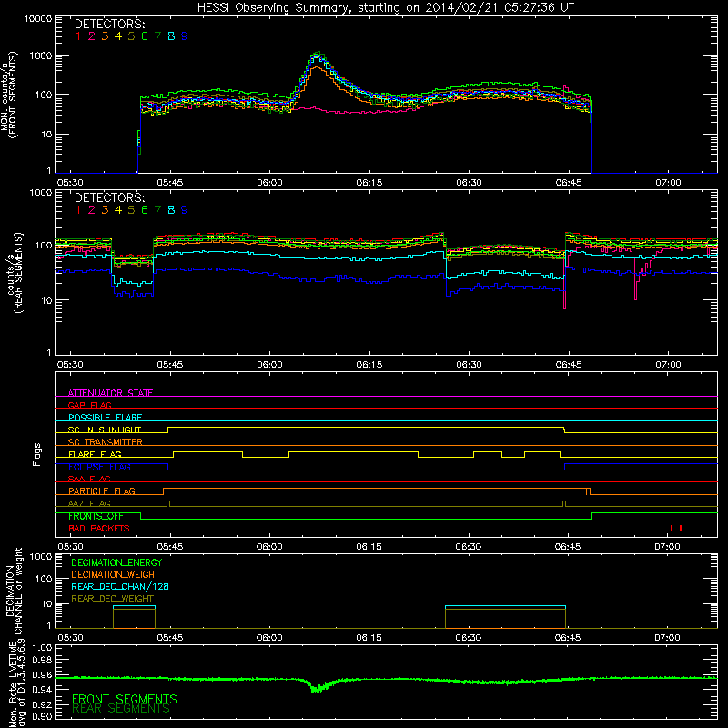Click the HESSI Observing Summary title
The height and width of the screenshot is (728, 728).
pyautogui.click(x=385, y=8)
